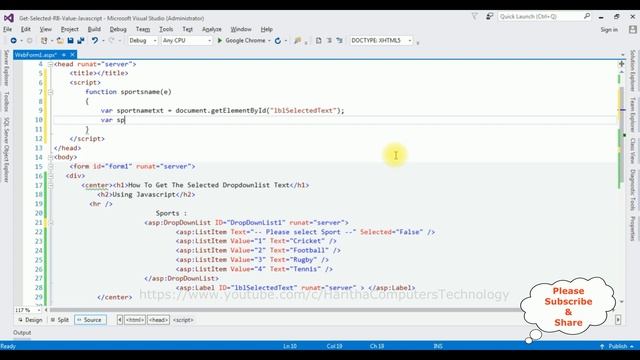Undo the last edit
The height and width of the screenshot is (360, 640).
pos(95,40)
